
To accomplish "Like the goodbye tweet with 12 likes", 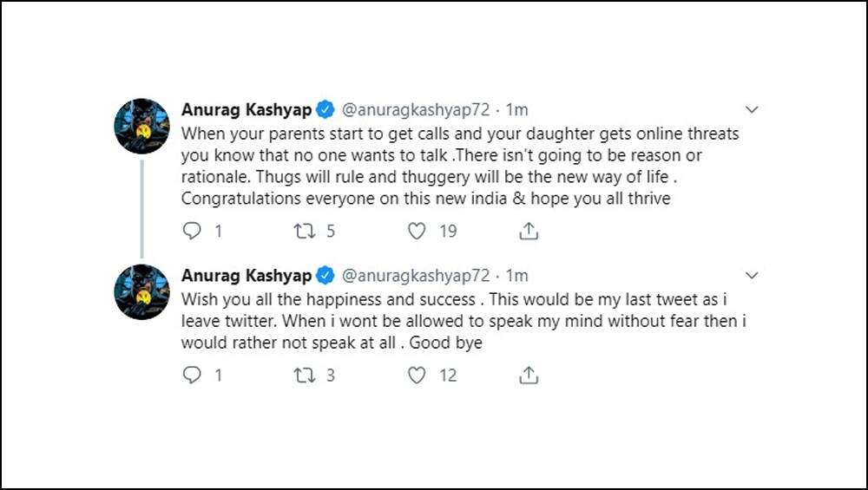I will [417, 375].
